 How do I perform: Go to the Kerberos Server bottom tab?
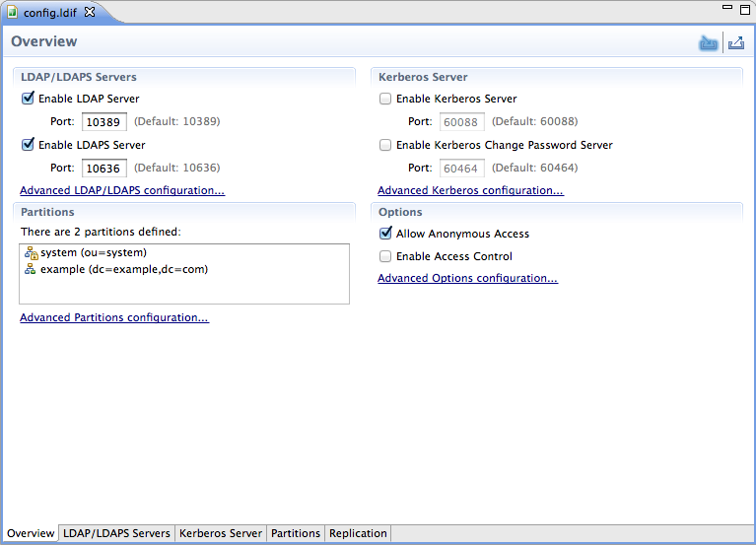221,533
